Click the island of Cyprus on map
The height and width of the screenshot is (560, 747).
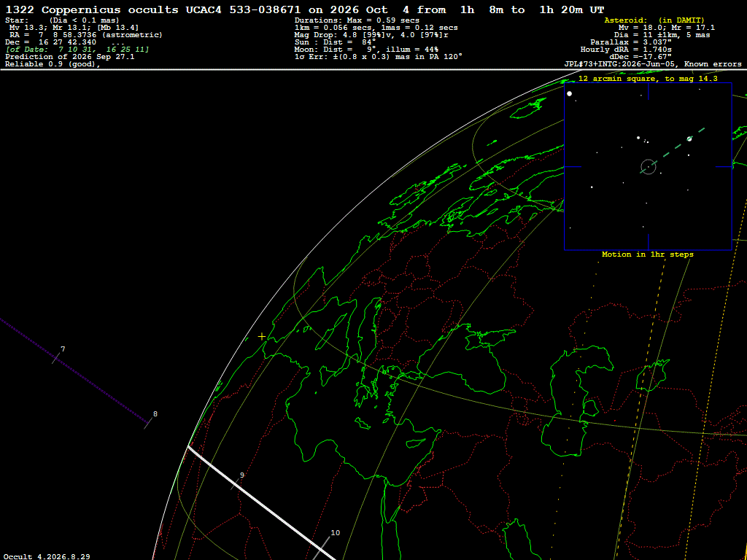pos(416,442)
